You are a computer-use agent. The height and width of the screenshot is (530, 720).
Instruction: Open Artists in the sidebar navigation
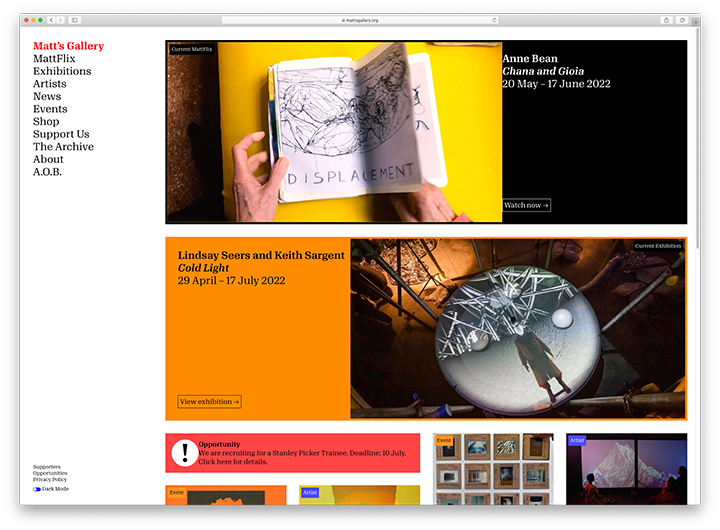click(50, 84)
